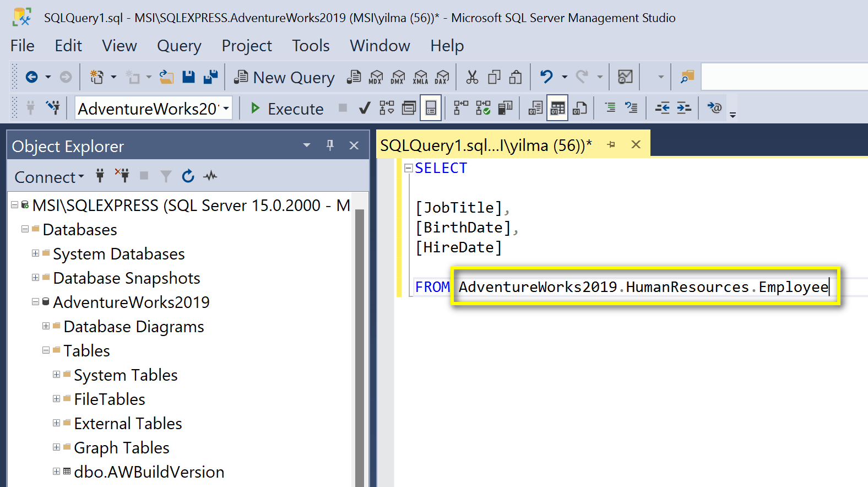The image size is (868, 487).
Task: Create an XMLA query
Action: pyautogui.click(x=420, y=77)
